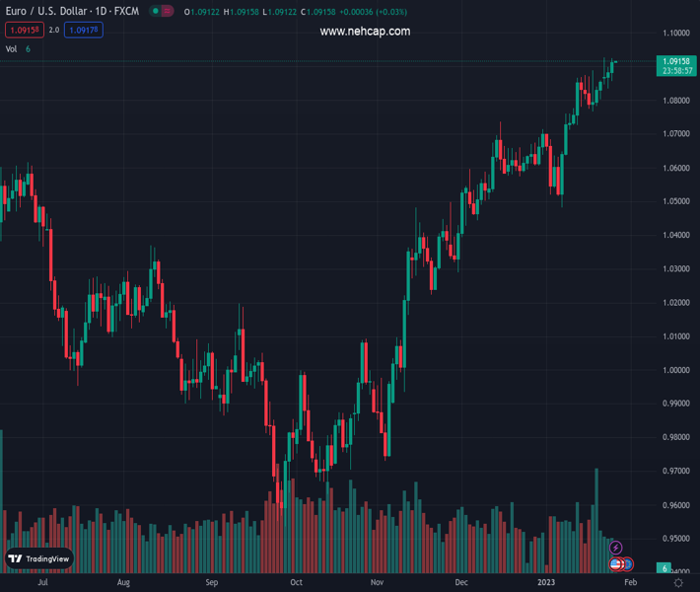Click the 1.05000 price axis level
700x592 pixels.
click(675, 201)
